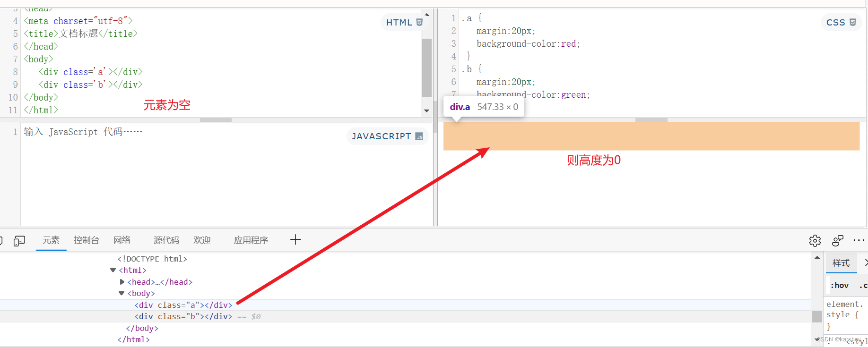This screenshot has height=347, width=868.
Task: Click the HTML panel label badge
Action: pyautogui.click(x=404, y=22)
